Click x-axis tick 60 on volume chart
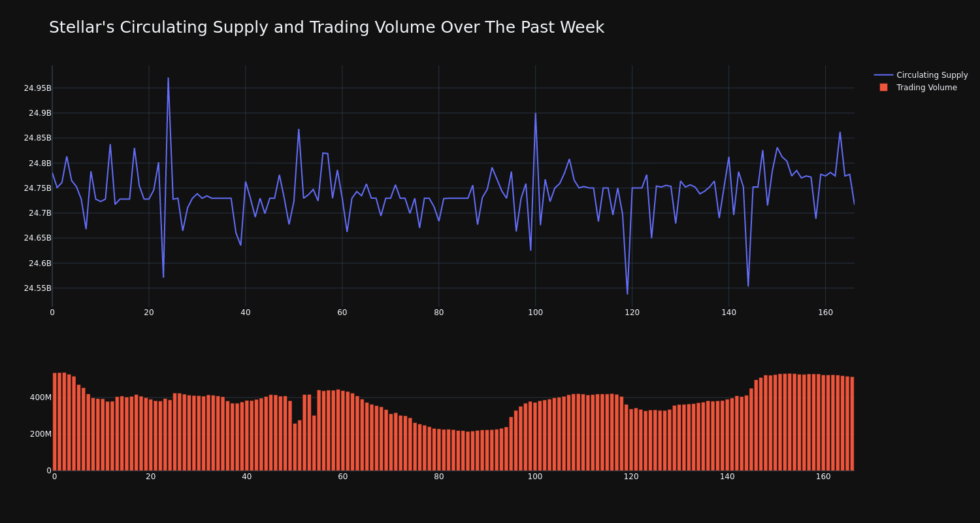 point(343,477)
